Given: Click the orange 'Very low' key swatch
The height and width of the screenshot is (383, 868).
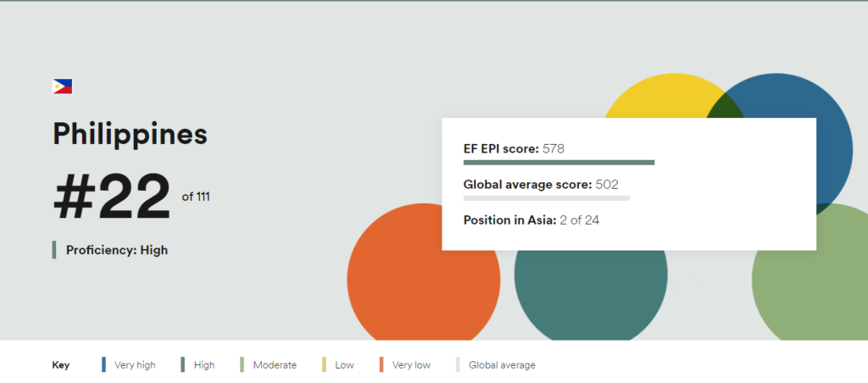Looking at the screenshot, I should [x=381, y=364].
